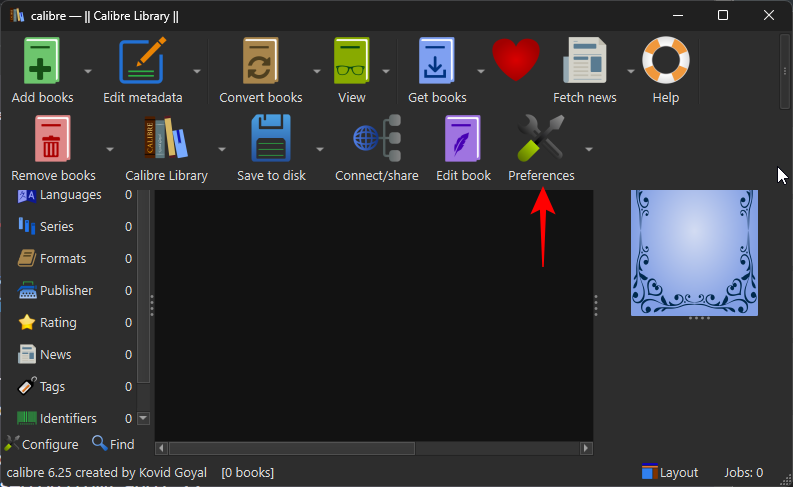The image size is (793, 487).
Task: Click the blue default book cover thumbnail
Action: [694, 253]
